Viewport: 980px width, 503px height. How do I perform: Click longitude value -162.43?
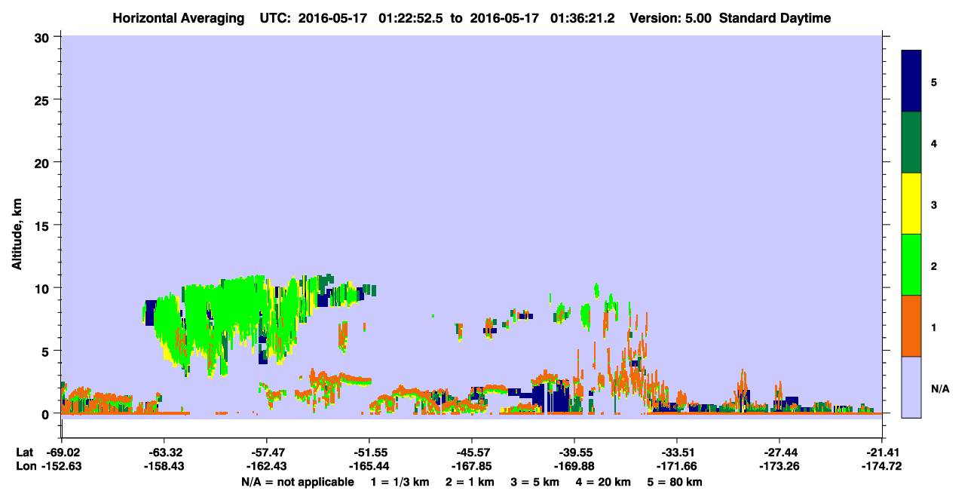(x=266, y=466)
